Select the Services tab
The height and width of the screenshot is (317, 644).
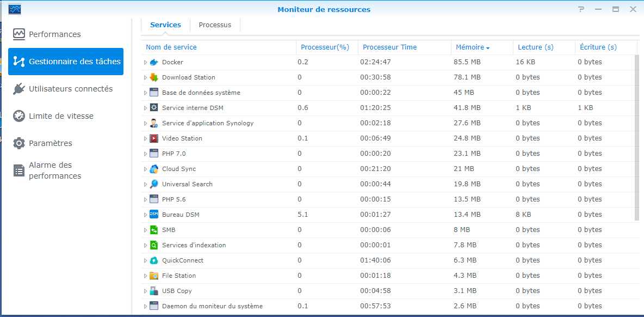(x=165, y=25)
